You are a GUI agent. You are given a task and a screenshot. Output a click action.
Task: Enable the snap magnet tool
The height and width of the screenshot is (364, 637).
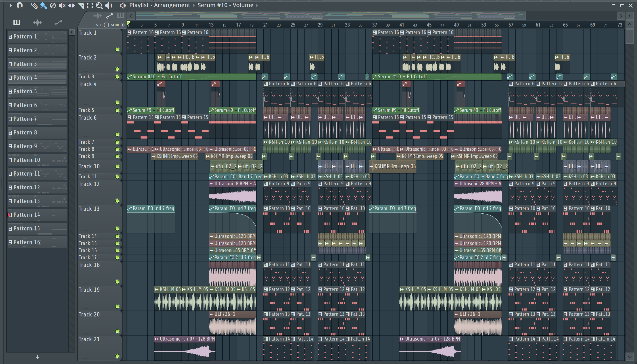coord(19,5)
